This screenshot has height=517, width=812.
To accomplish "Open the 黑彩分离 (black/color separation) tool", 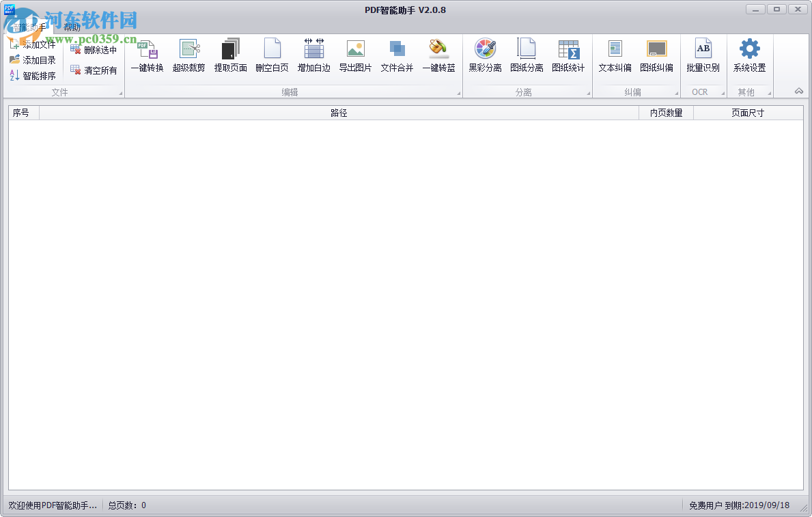I will click(x=485, y=56).
